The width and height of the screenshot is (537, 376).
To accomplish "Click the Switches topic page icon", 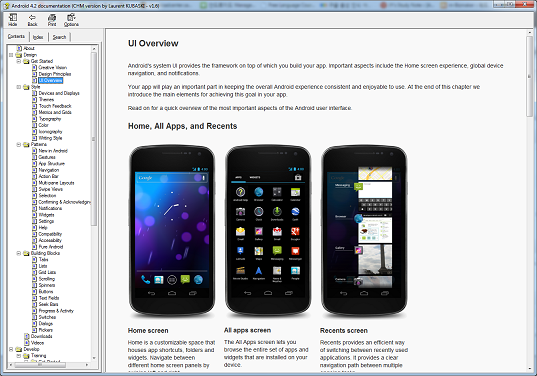I will (34, 317).
